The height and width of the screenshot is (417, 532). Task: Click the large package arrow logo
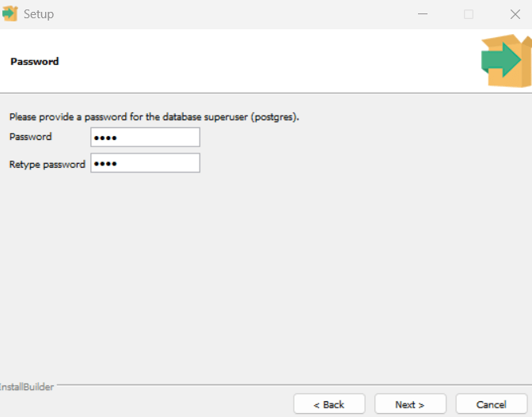[506, 60]
